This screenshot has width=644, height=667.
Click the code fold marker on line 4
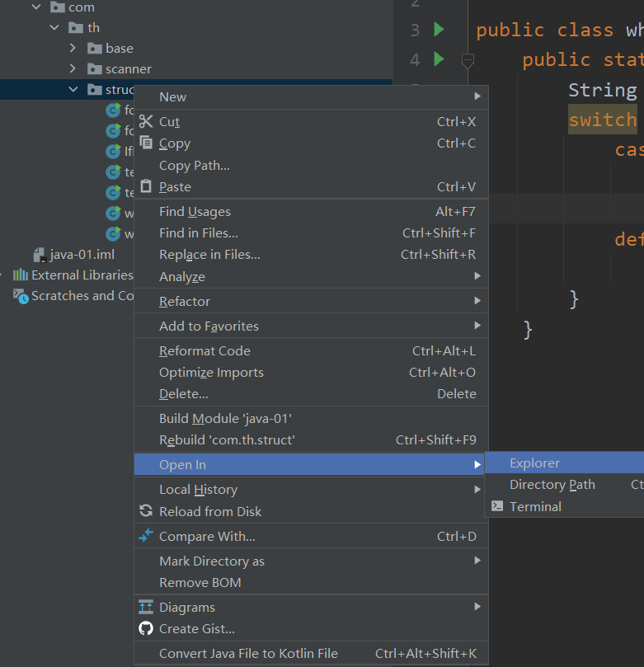(x=468, y=60)
